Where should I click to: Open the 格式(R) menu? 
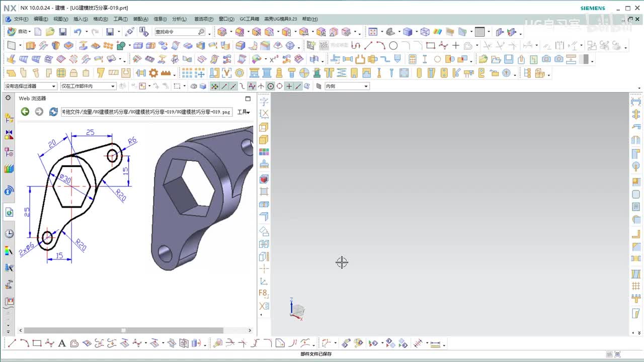pyautogui.click(x=101, y=19)
